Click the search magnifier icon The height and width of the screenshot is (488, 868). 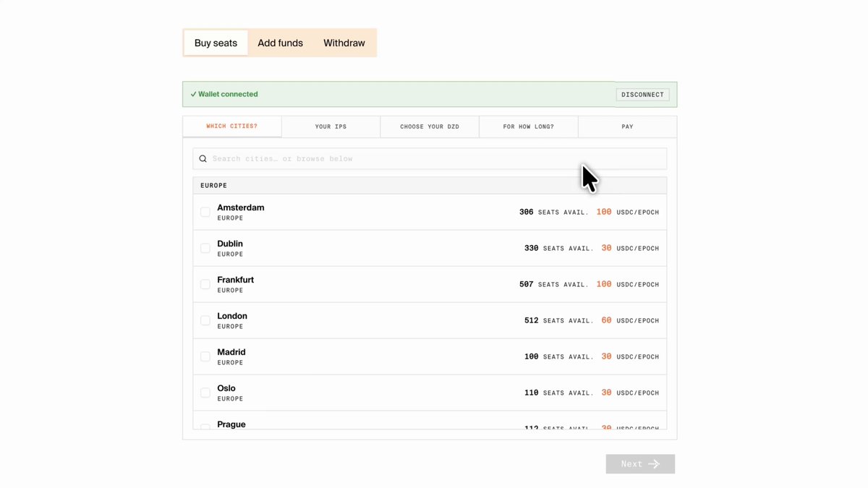pos(203,159)
